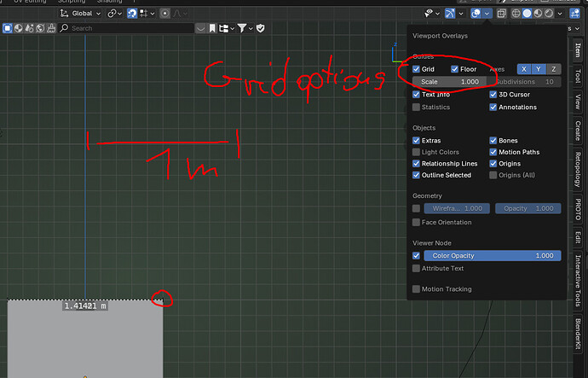Open the Create sidebar tab
This screenshot has width=588, height=378.
pos(578,131)
